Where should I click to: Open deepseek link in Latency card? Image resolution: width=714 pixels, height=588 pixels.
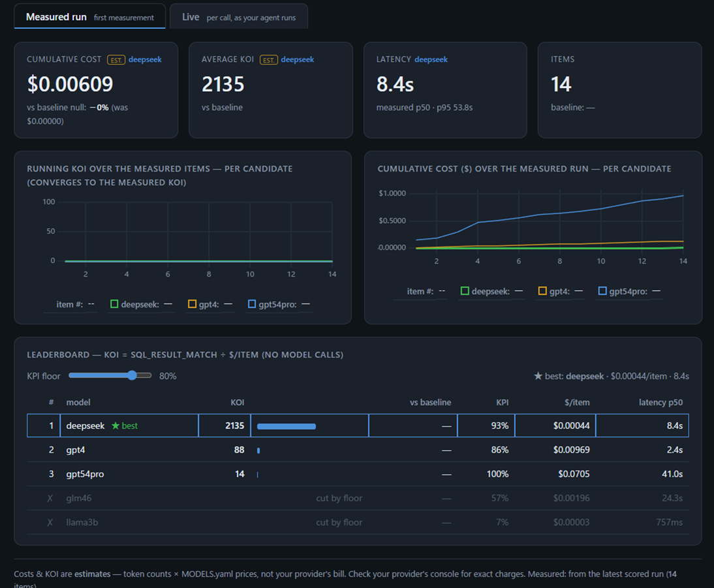coord(431,59)
